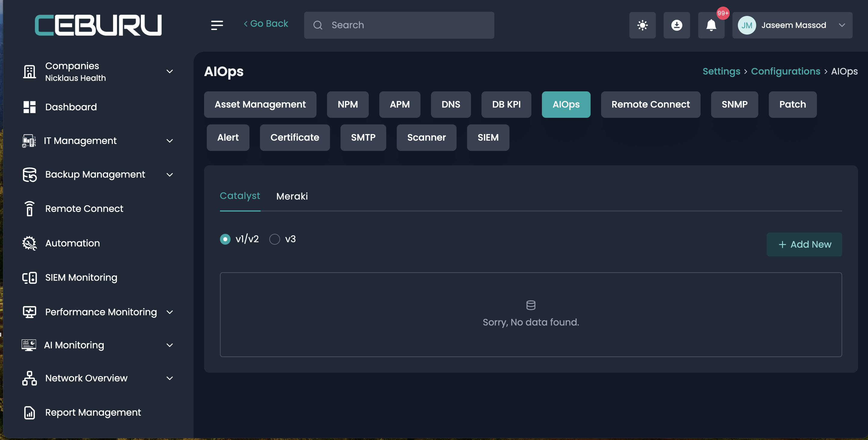The height and width of the screenshot is (440, 868).
Task: Switch to the Meraki tab
Action: (292, 196)
